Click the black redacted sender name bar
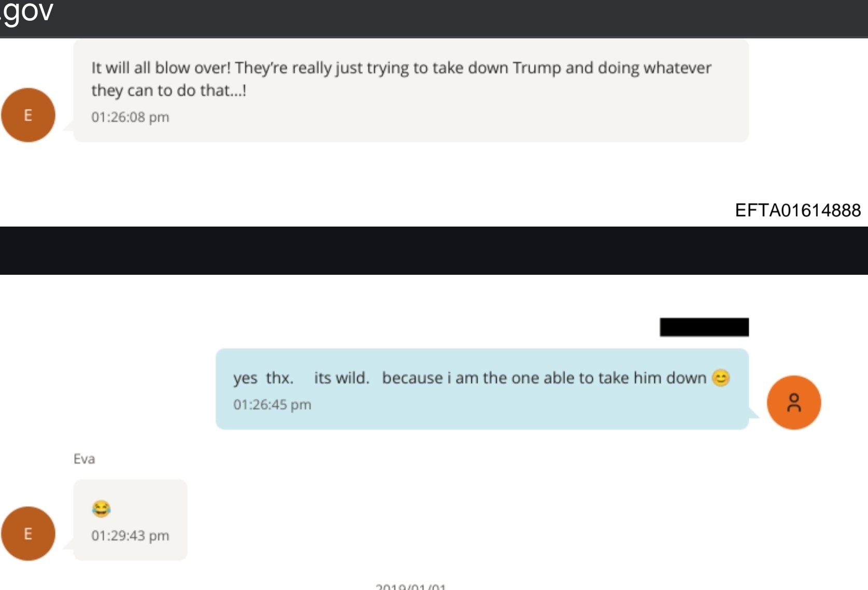 (x=704, y=327)
